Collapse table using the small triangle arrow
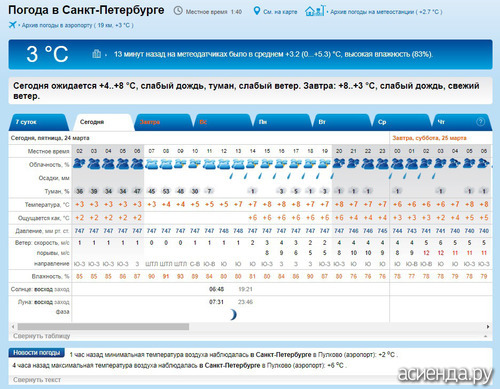 coord(485,336)
